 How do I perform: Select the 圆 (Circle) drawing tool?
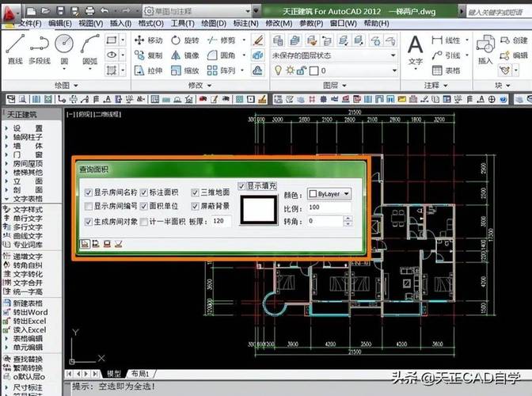tap(64, 48)
